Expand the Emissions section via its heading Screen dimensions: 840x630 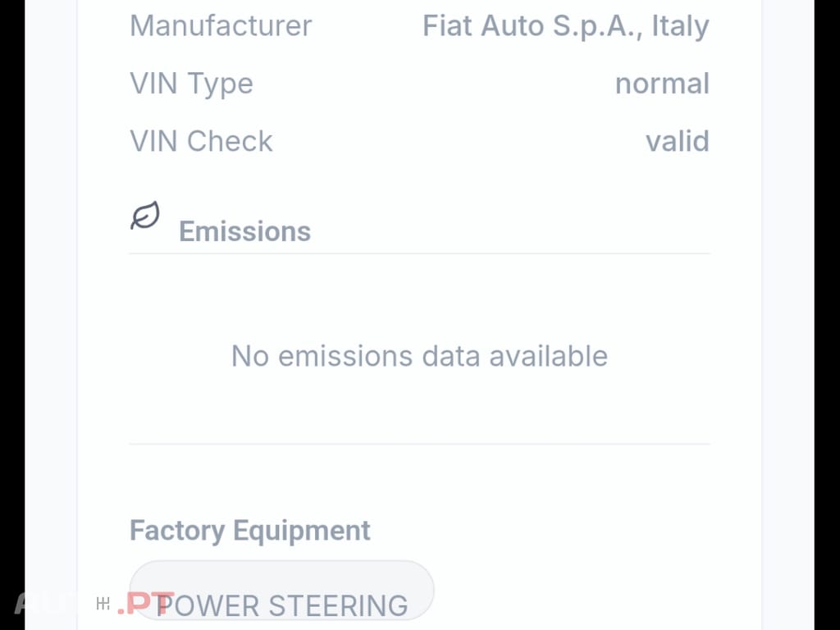[x=244, y=231]
